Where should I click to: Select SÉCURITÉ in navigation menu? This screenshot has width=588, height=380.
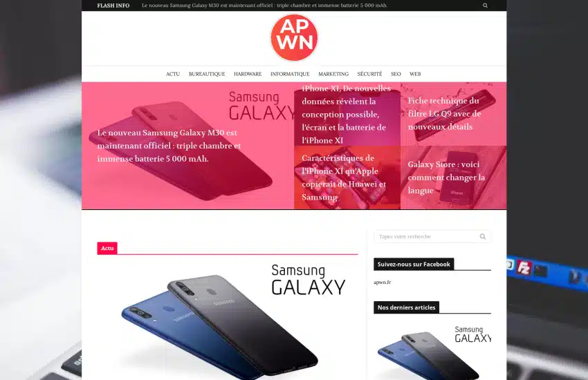pyautogui.click(x=369, y=74)
